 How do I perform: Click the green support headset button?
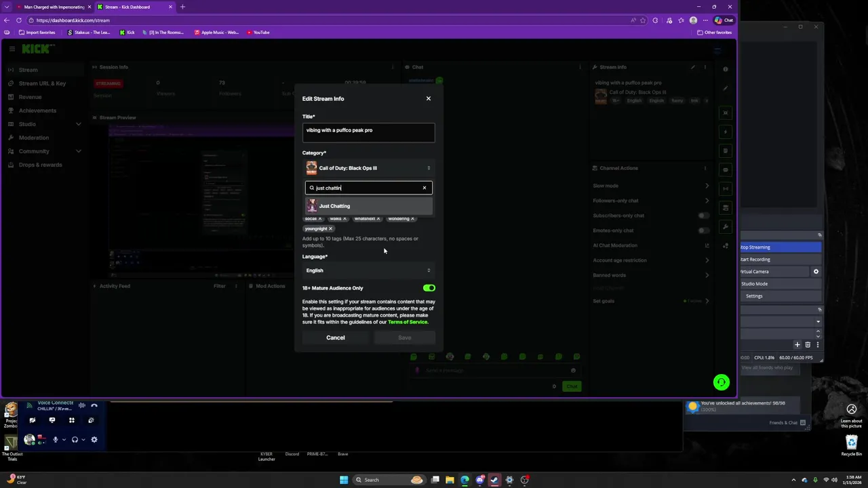722,382
